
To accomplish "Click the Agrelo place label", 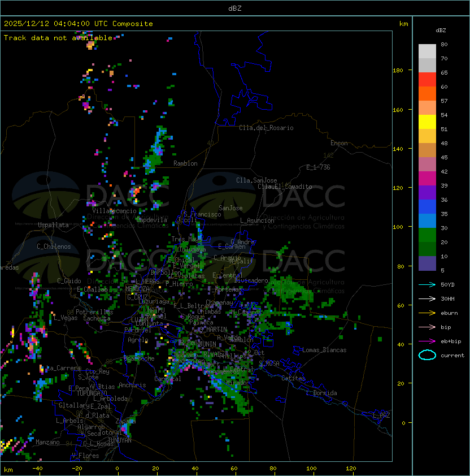I will (138, 340).
